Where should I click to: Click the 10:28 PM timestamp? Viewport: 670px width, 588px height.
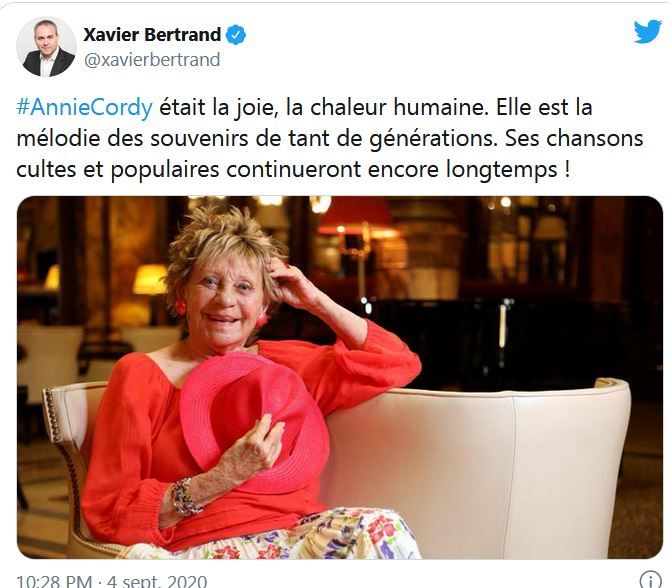point(54,581)
